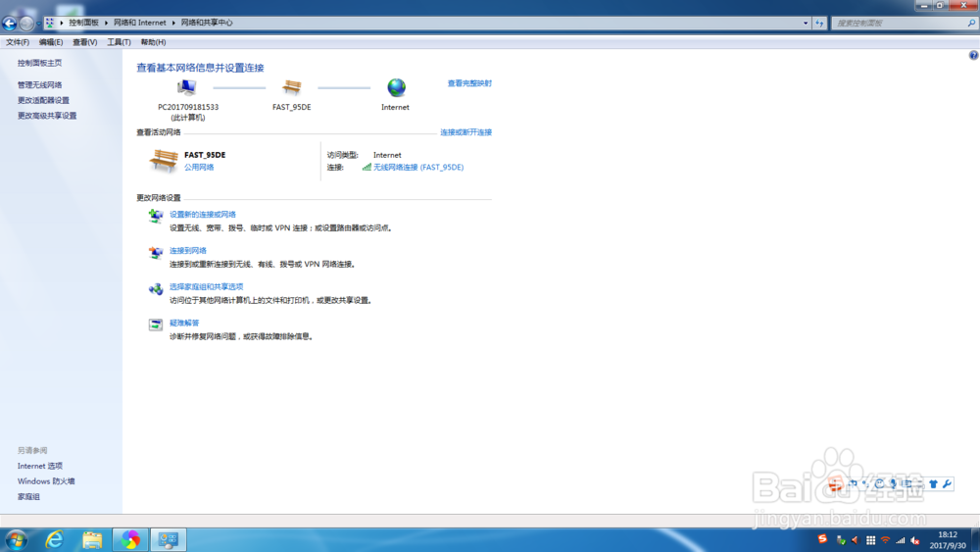Open the muted volume tray icon

pyautogui.click(x=915, y=540)
